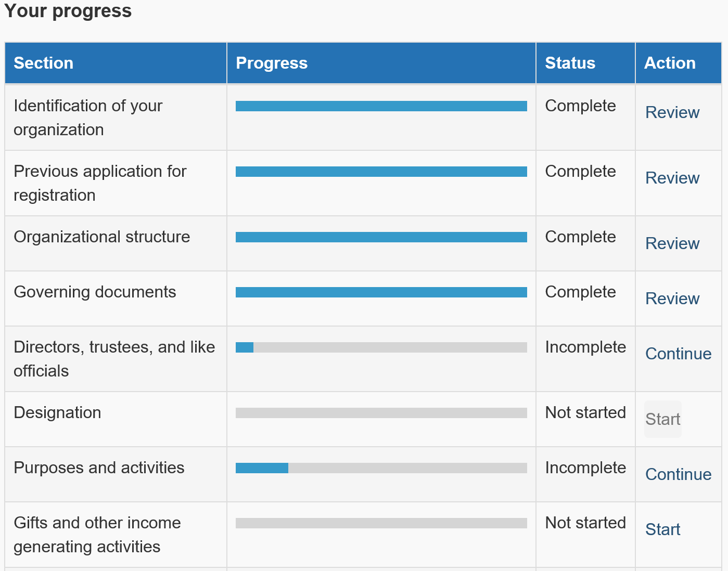
Task: Click the Incomplete status for Purposes and activities
Action: tap(585, 468)
